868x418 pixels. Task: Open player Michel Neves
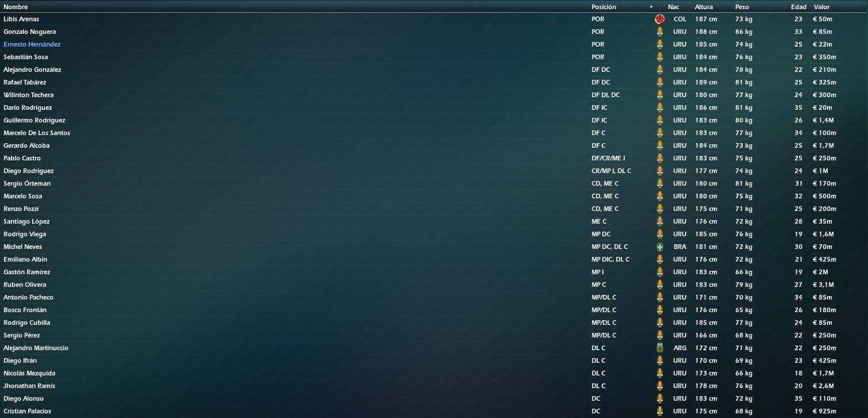click(x=22, y=247)
